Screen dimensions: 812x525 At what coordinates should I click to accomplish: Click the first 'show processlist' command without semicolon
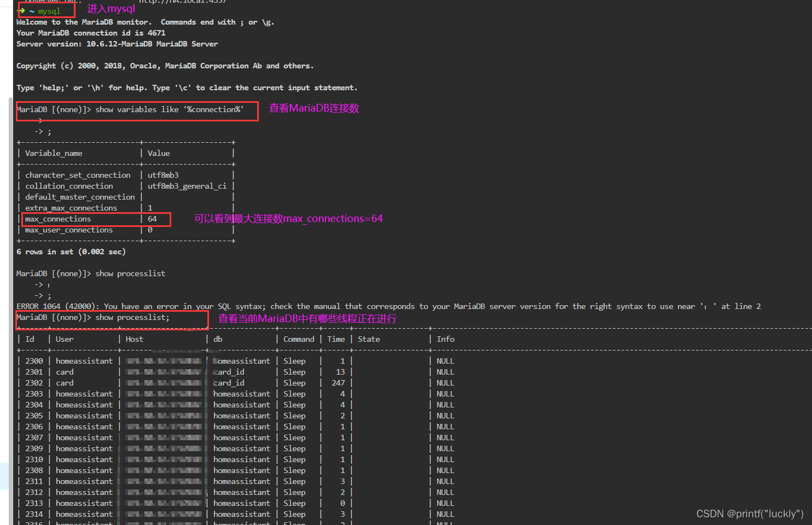pos(130,273)
